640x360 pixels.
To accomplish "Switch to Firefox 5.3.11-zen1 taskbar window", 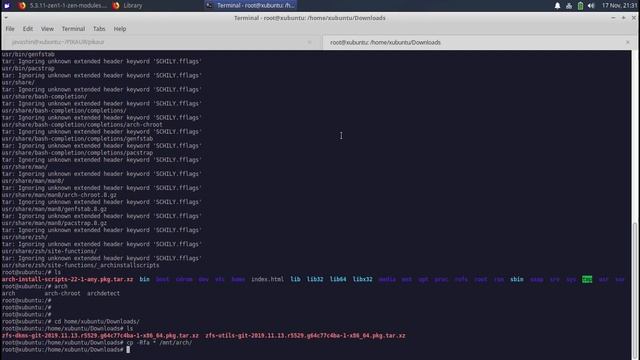I will point(62,5).
